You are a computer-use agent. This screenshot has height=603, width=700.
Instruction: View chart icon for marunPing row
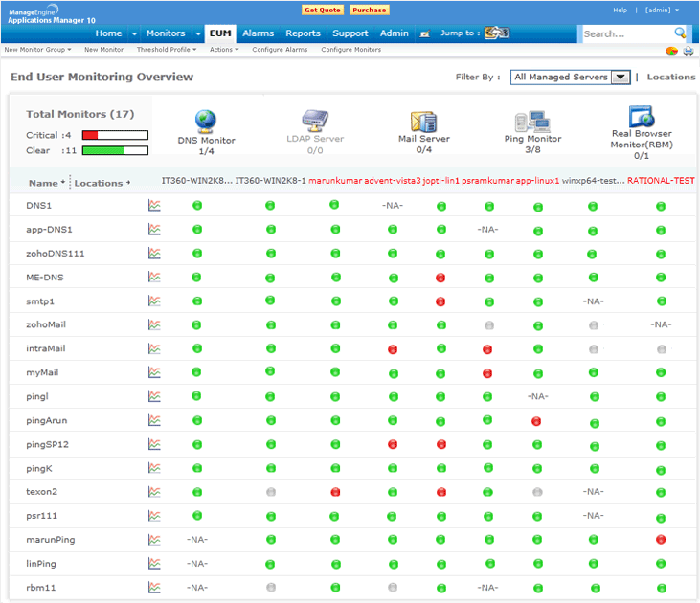tap(154, 540)
